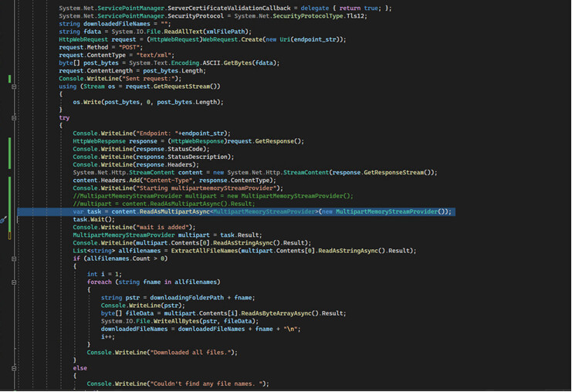572x392 pixels.
Task: Click the HttpWebRequest request = WebRequest.Create line
Action: click(x=202, y=39)
